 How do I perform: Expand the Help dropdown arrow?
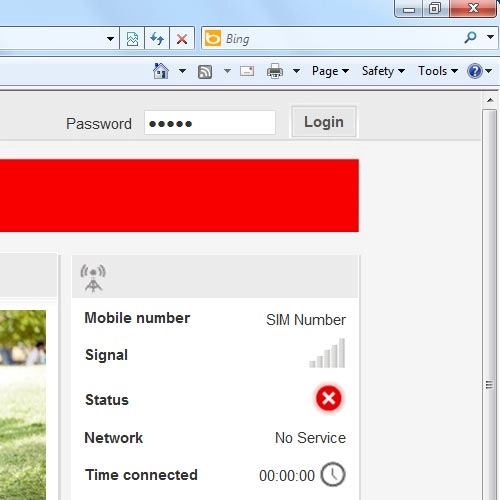tap(489, 71)
